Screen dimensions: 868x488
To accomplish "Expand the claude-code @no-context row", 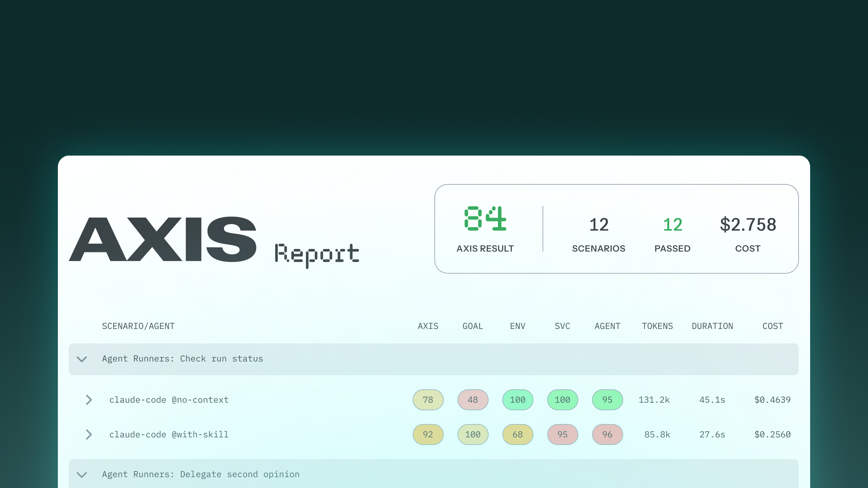I will click(89, 400).
